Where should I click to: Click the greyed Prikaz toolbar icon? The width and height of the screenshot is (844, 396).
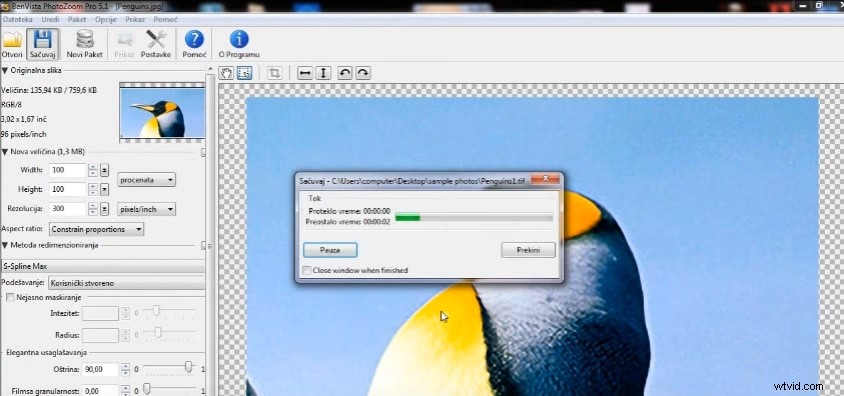click(x=124, y=45)
